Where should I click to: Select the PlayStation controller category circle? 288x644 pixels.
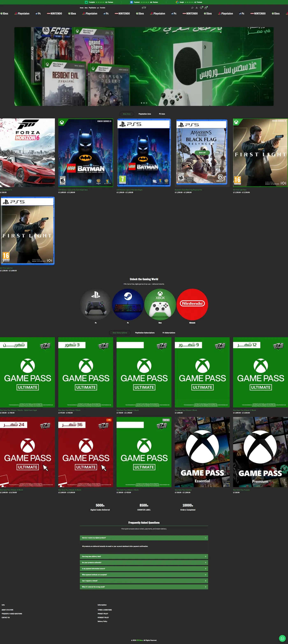[x=96, y=304]
